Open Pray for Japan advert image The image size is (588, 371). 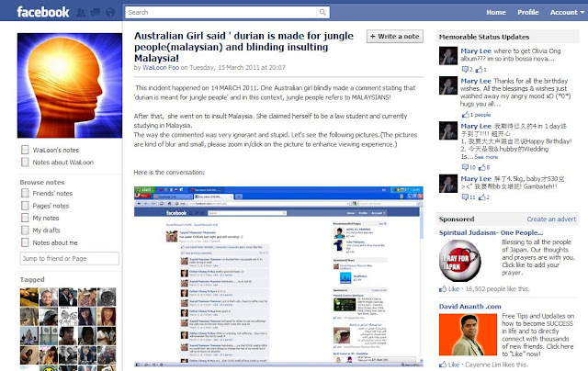coord(459,261)
